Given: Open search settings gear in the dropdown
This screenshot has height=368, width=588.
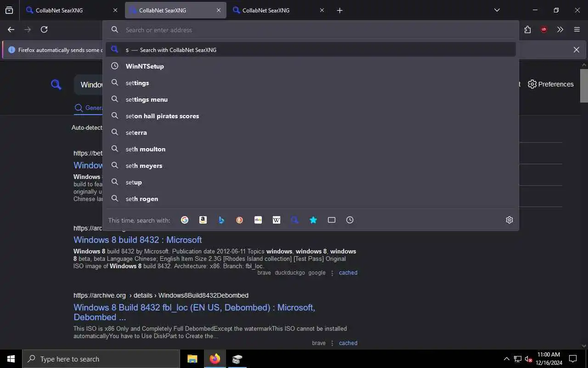Looking at the screenshot, I should (x=509, y=220).
